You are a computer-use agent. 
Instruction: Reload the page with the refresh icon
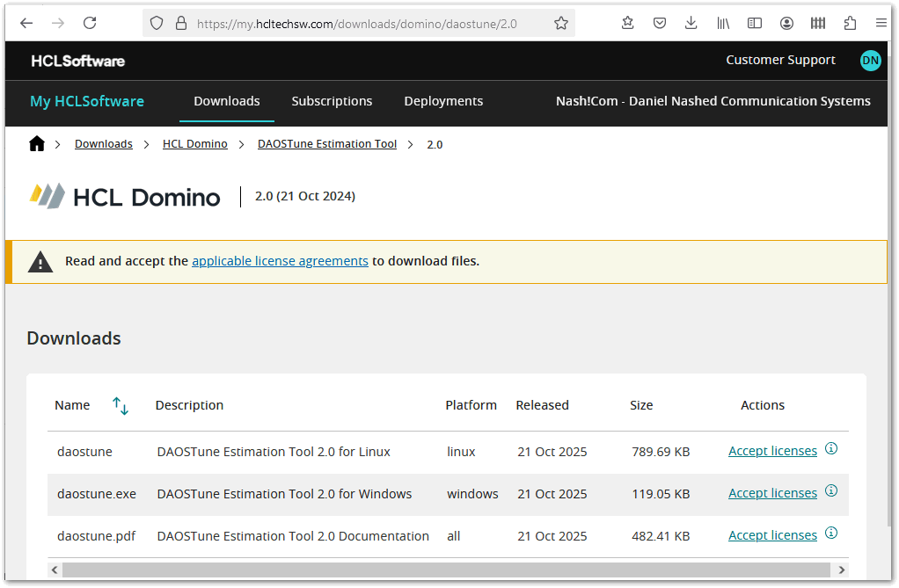point(90,24)
